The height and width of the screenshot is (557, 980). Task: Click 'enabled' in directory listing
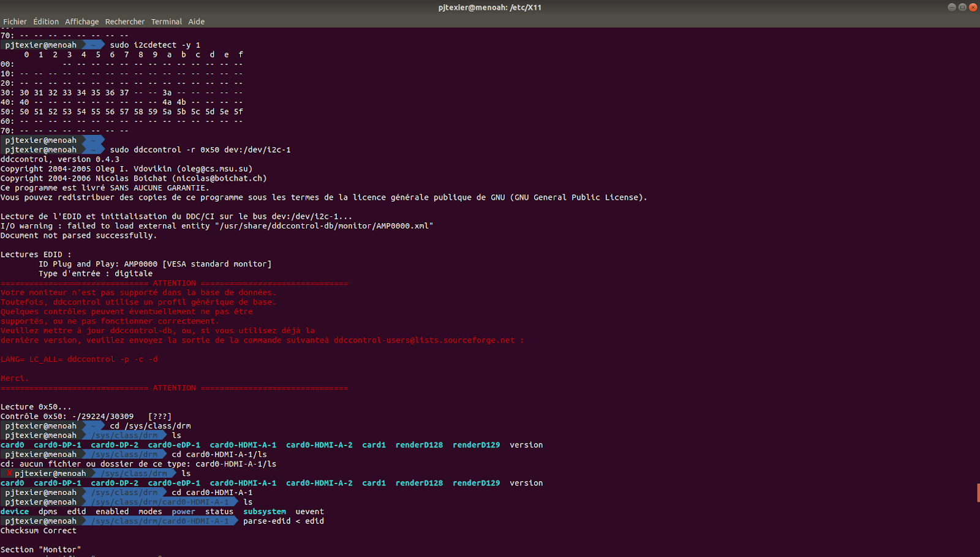coord(112,512)
